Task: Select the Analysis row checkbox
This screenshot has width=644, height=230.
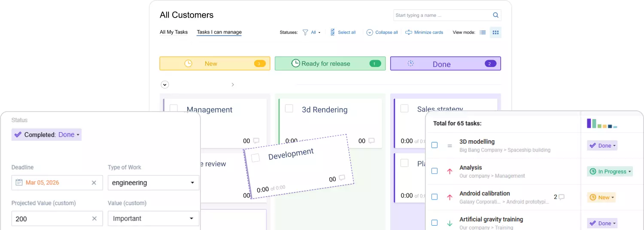Action: click(434, 171)
